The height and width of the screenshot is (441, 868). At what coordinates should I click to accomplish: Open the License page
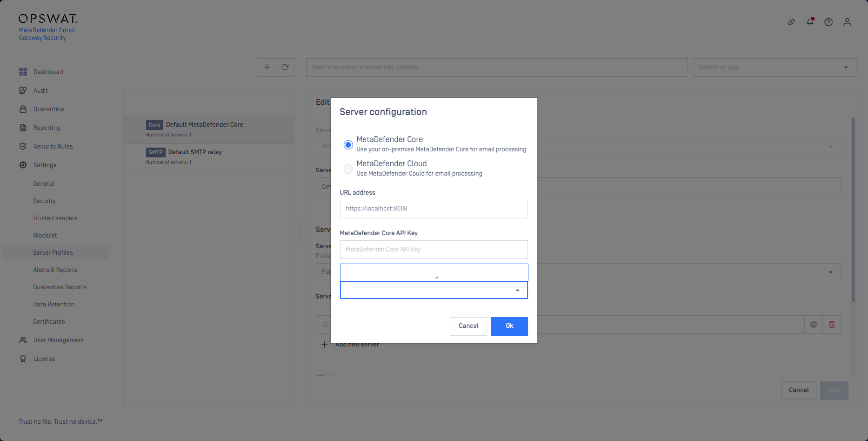(44, 359)
